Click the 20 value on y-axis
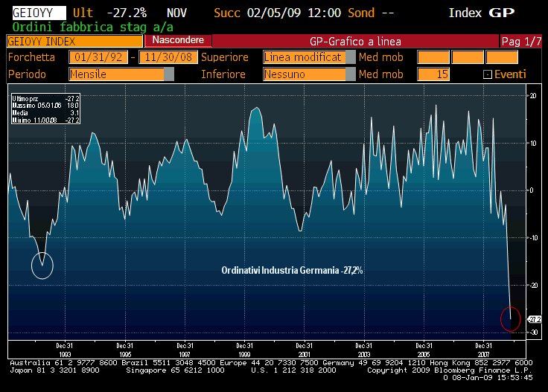This screenshot has height=392, width=548. [533, 96]
